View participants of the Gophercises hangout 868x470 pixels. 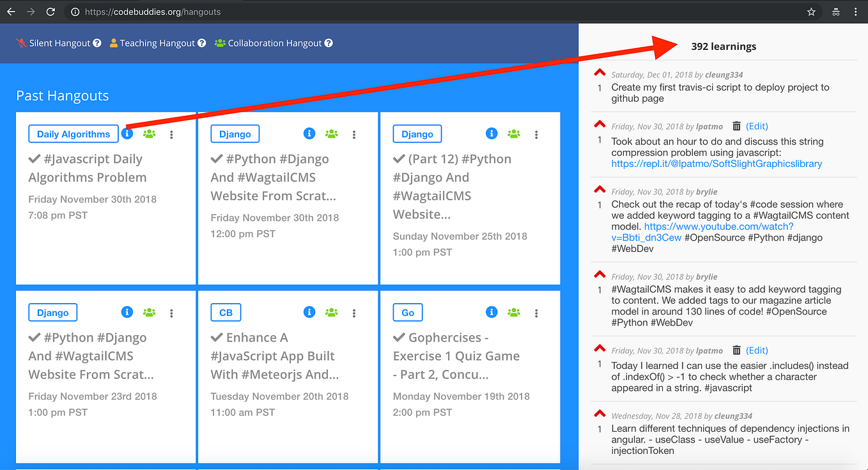point(513,312)
